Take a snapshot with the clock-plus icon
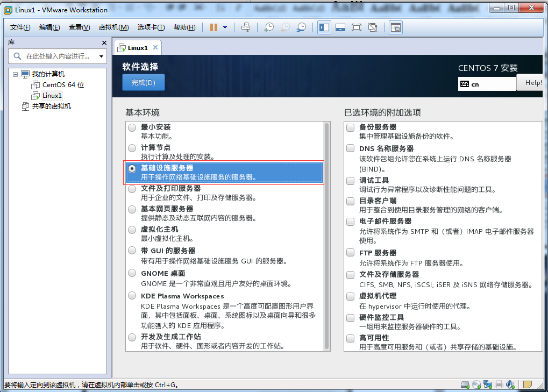The image size is (548, 392). click(269, 27)
